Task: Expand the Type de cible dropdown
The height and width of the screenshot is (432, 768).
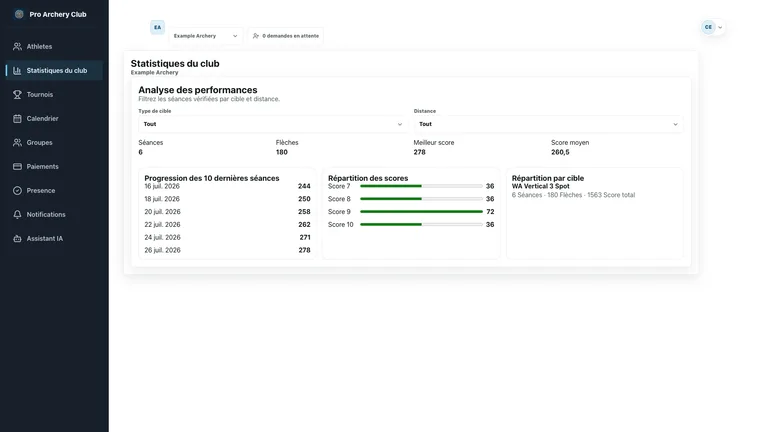Action: 273,124
